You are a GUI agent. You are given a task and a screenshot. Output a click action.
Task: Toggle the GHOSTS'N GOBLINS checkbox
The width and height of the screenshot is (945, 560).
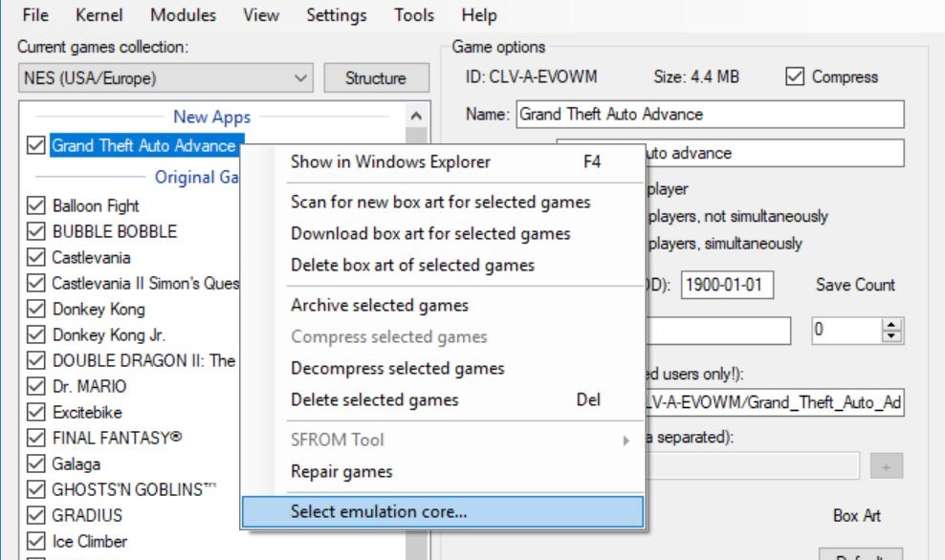coord(36,489)
